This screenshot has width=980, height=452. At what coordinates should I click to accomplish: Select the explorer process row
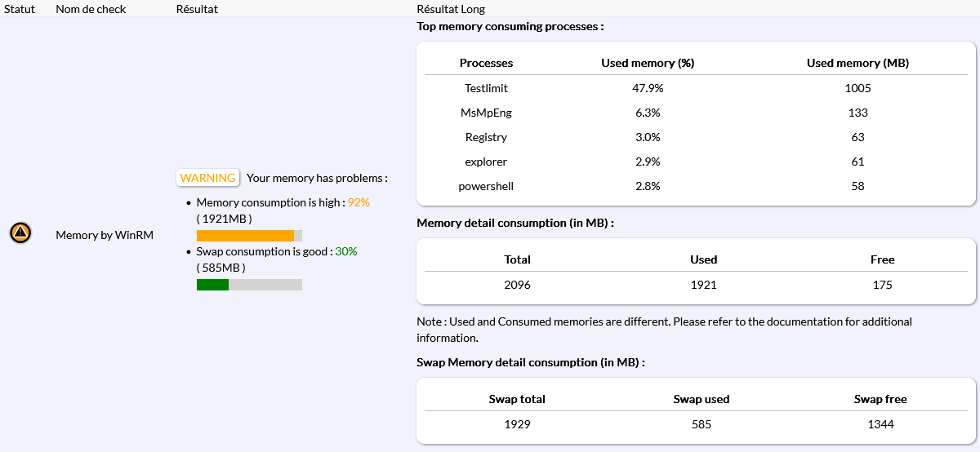coord(486,162)
